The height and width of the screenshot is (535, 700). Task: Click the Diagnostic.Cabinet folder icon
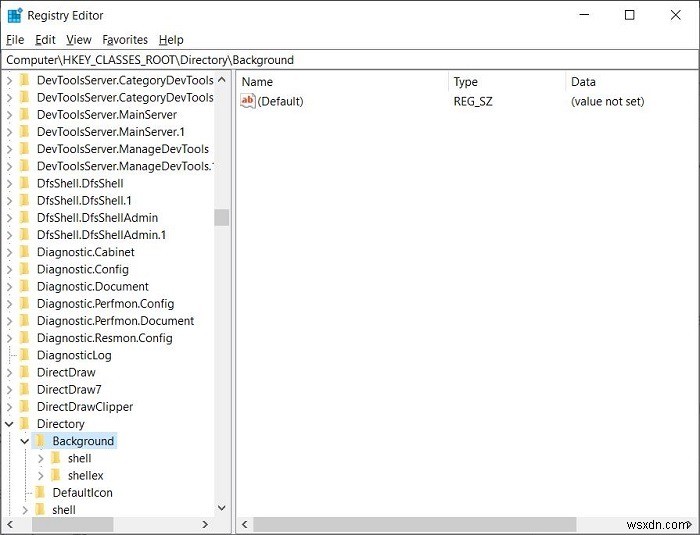pos(25,252)
